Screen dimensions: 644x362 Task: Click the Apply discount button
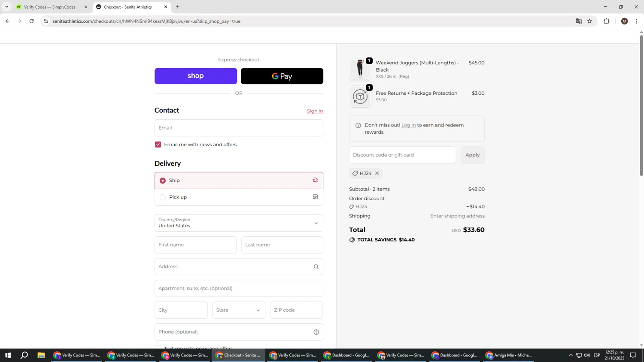click(473, 155)
